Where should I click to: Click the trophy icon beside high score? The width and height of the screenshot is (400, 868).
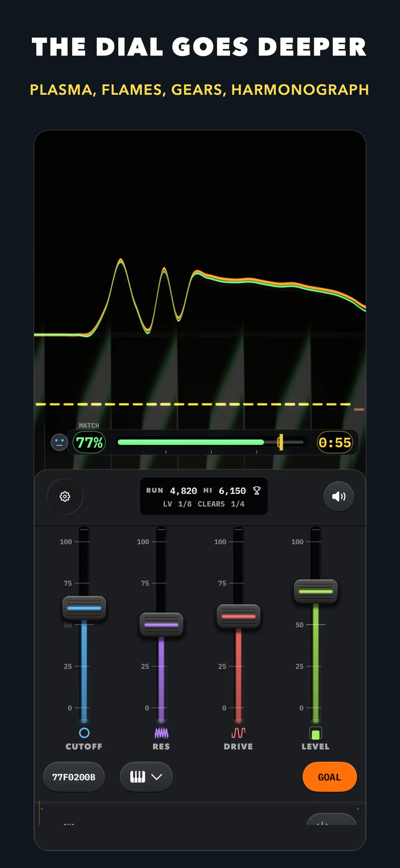(x=257, y=491)
